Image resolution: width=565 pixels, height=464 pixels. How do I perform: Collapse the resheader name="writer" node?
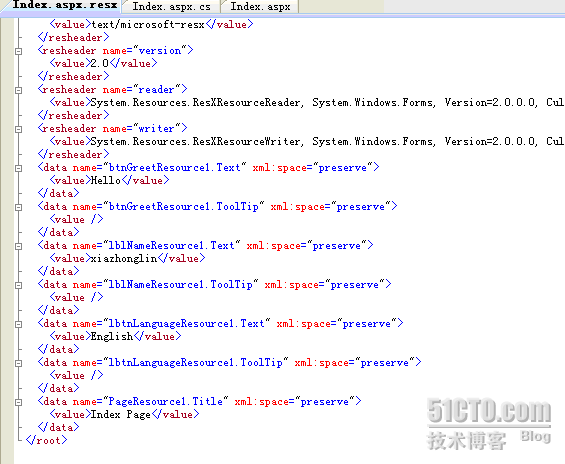[18, 129]
